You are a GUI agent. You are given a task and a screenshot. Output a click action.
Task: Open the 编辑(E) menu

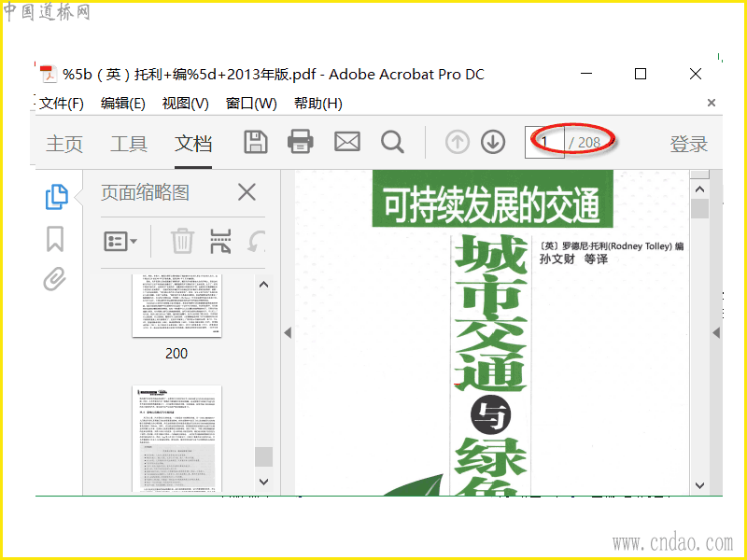tap(123, 104)
